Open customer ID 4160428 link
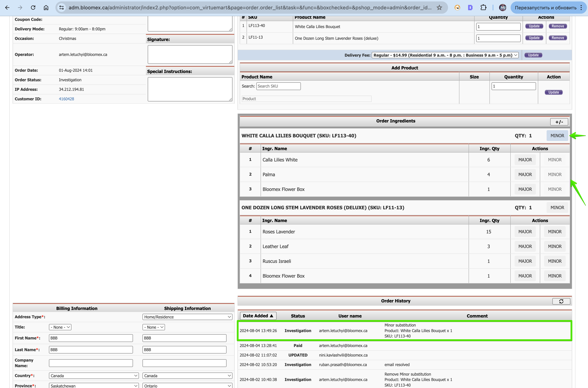The image size is (588, 388). pyautogui.click(x=66, y=99)
